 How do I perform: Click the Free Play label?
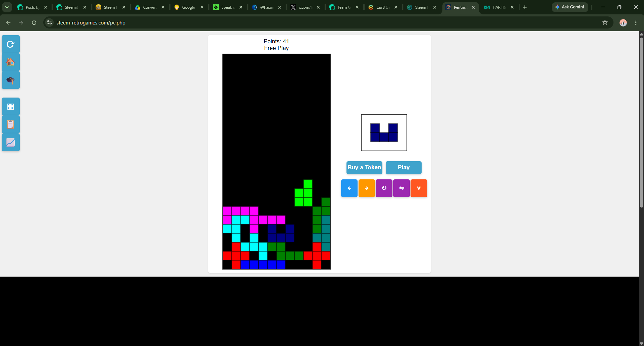[x=276, y=48]
